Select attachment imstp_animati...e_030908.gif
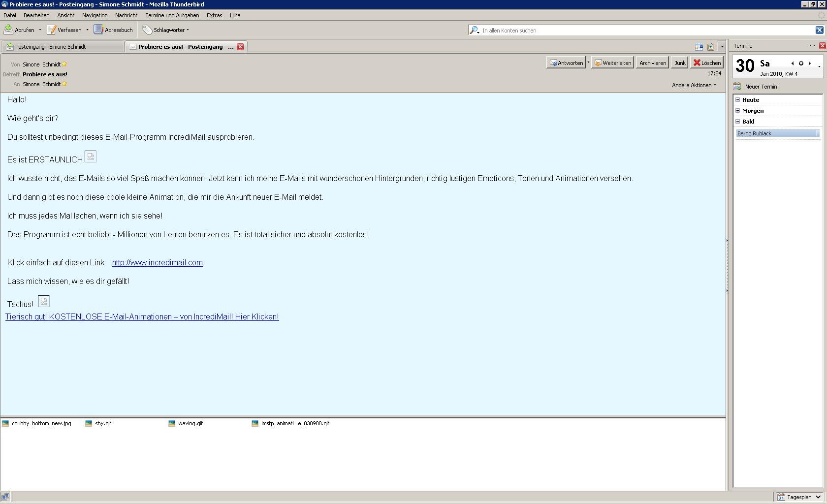This screenshot has width=827, height=504. [x=290, y=423]
